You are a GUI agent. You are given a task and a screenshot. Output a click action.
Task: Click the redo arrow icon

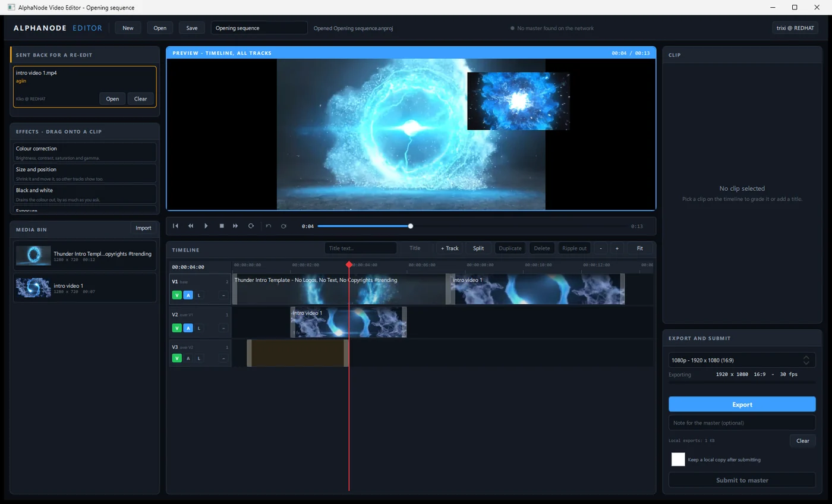pyautogui.click(x=283, y=226)
